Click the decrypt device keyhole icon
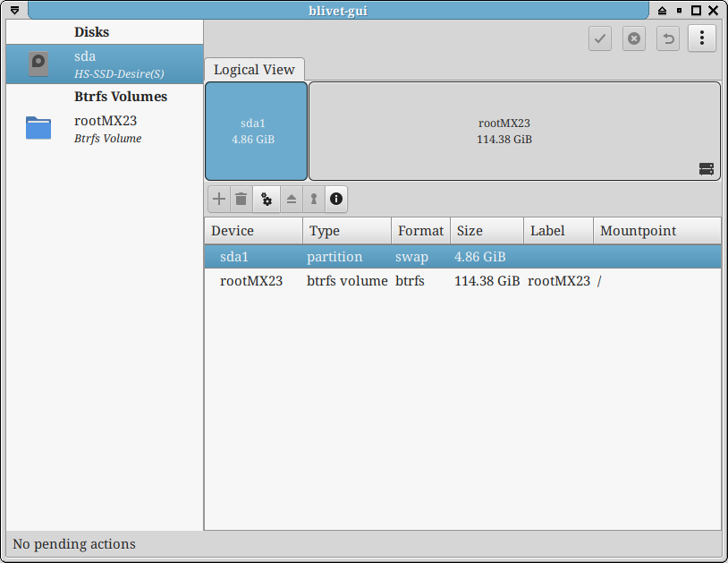The height and width of the screenshot is (563, 728). pyautogui.click(x=314, y=200)
